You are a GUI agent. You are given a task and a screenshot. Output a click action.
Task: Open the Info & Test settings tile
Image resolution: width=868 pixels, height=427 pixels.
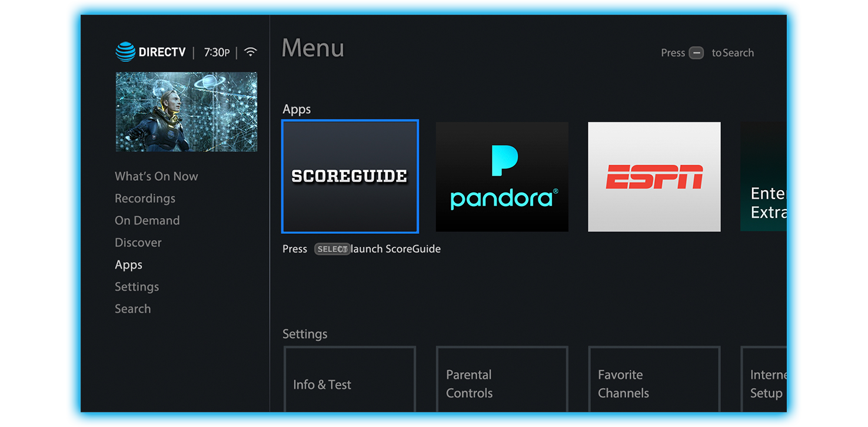click(350, 379)
